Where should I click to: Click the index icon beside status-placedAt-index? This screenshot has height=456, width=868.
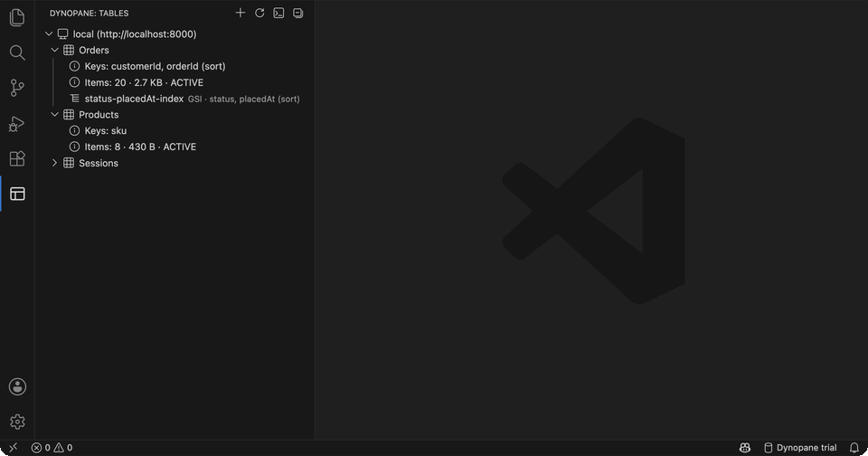[x=75, y=99]
